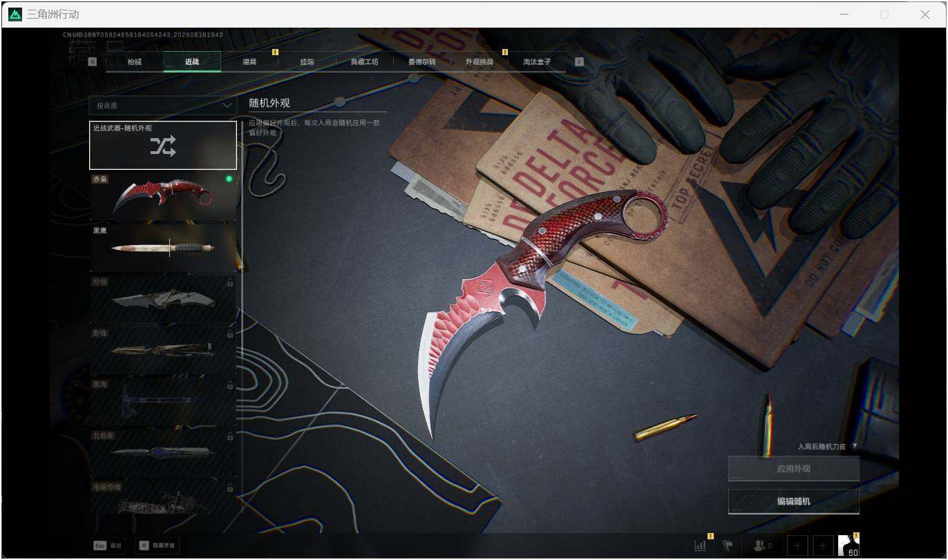
Task: Open the 枪械 firearms tab
Action: [135, 61]
